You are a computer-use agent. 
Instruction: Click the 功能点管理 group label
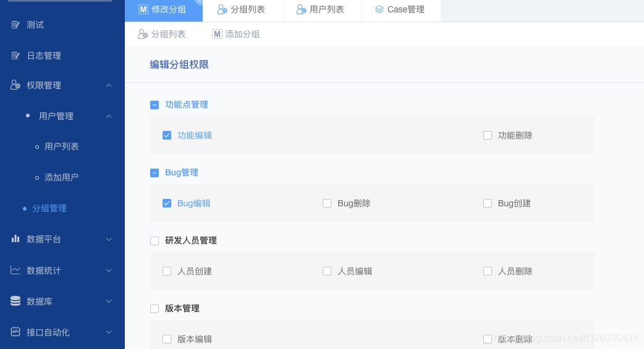[187, 105]
